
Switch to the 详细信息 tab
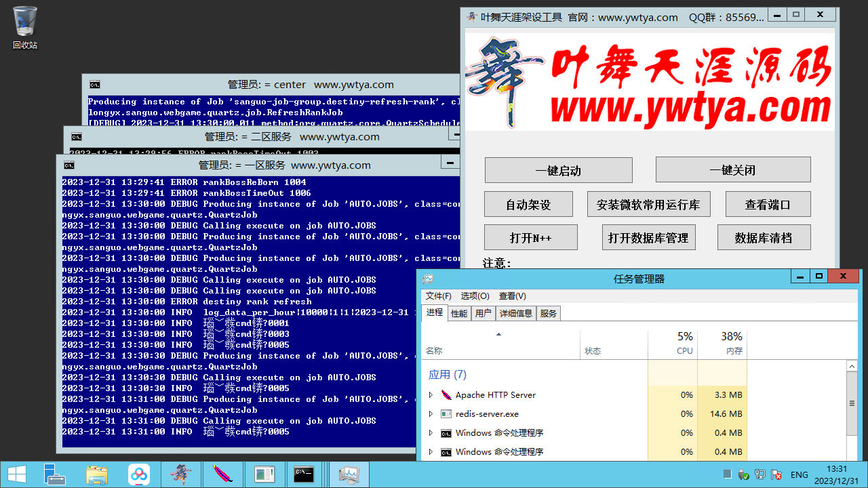pyautogui.click(x=516, y=313)
